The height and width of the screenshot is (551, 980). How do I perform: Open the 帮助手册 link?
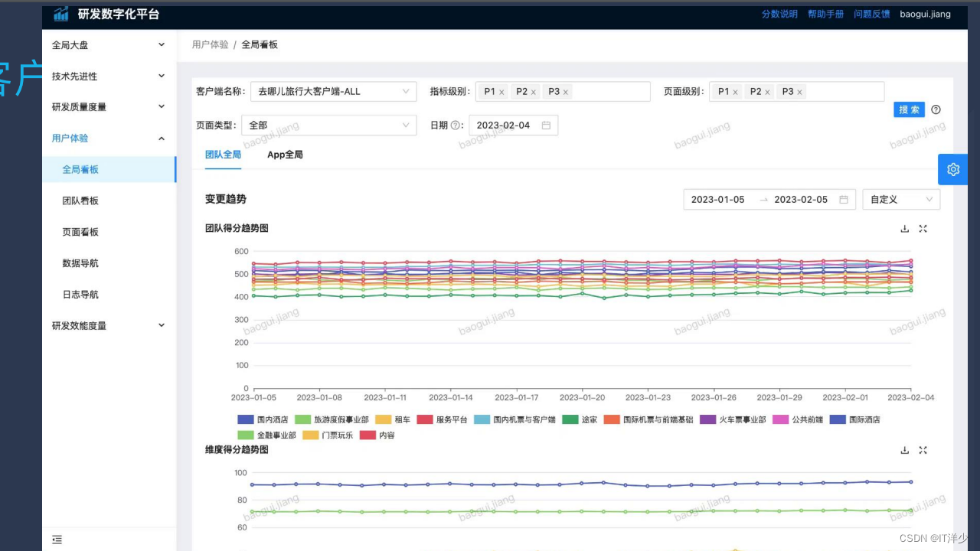(x=825, y=15)
